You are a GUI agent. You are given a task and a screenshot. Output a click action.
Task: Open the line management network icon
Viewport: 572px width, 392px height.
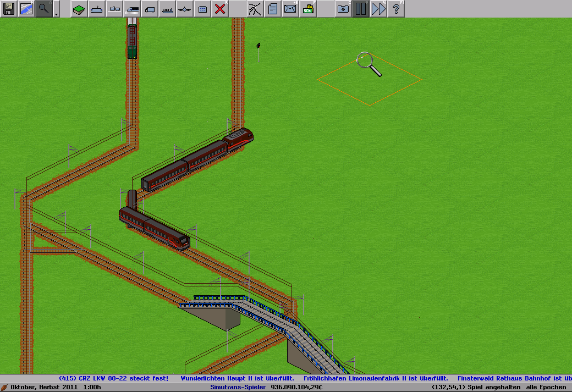(255, 9)
